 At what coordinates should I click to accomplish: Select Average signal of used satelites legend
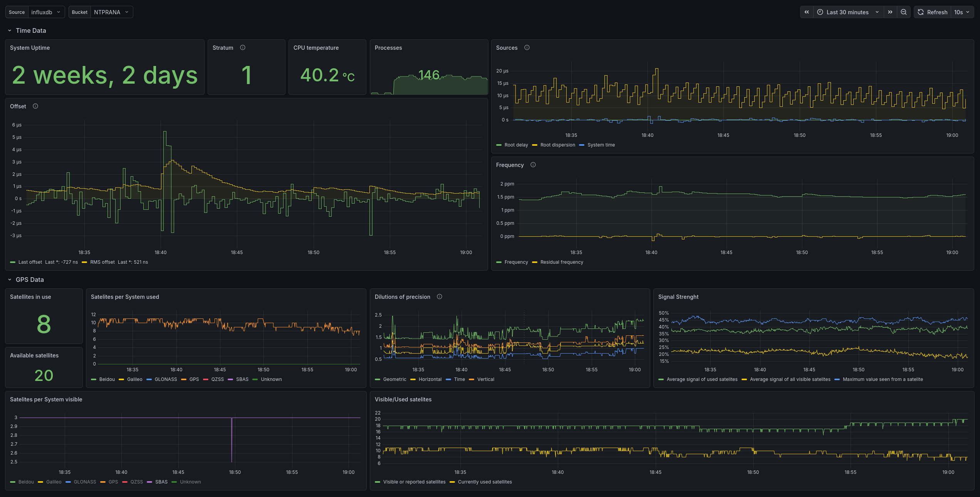702,379
